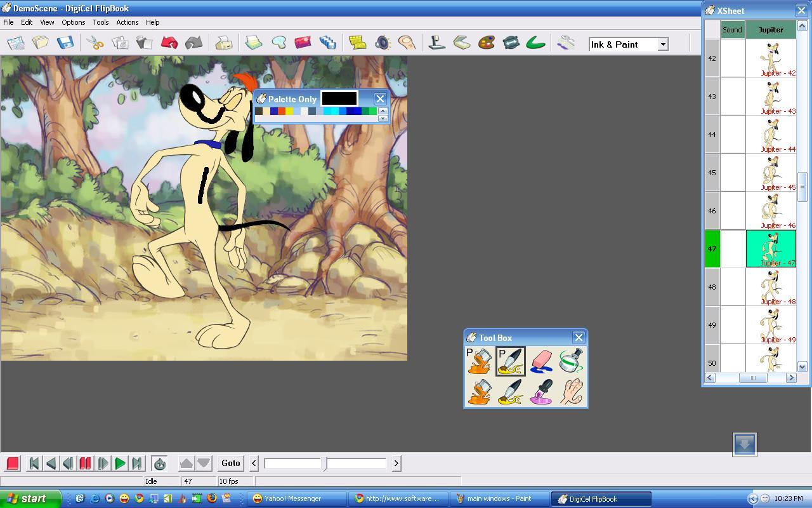Screen dimensions: 812x508
Task: Click the New Scene toolbar icon
Action: click(x=16, y=43)
